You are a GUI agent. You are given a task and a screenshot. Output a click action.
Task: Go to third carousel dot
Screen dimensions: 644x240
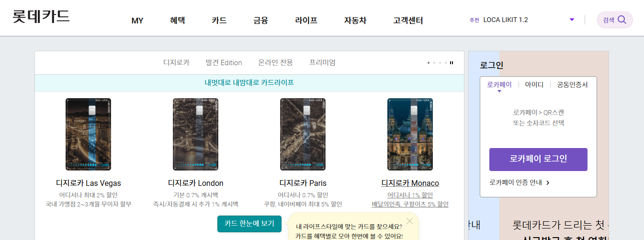point(440,63)
